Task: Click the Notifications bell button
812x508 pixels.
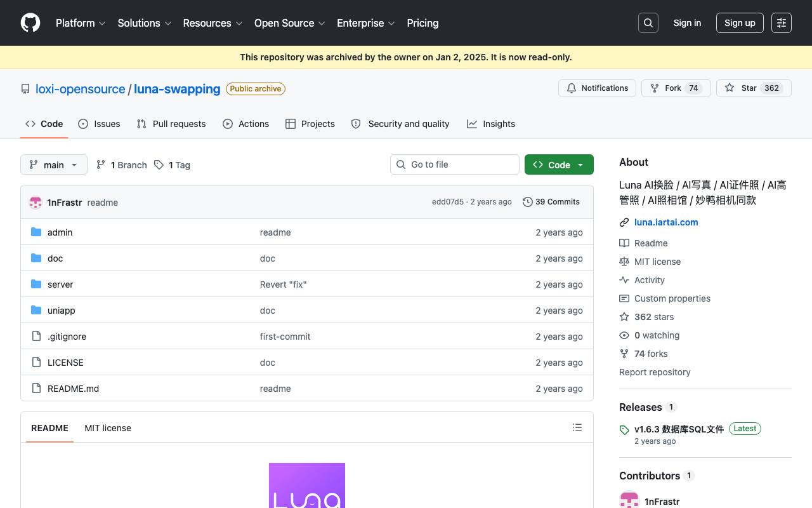Action: 597,88
